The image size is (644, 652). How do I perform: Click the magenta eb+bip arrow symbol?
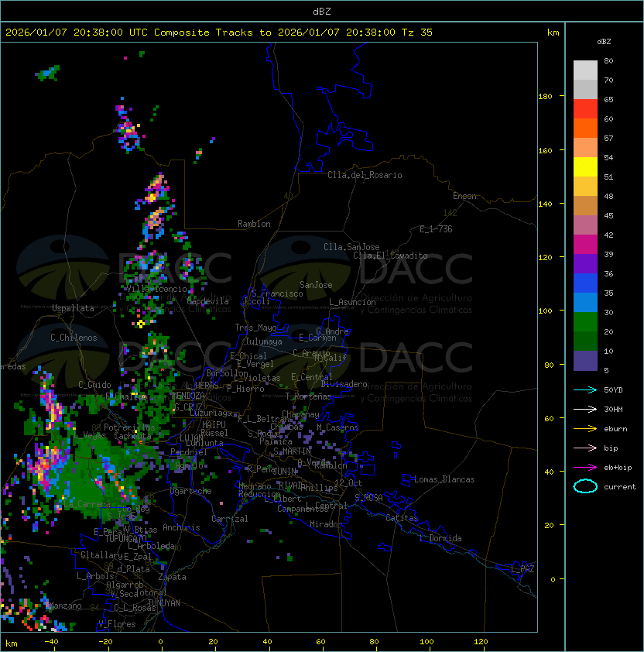click(585, 468)
